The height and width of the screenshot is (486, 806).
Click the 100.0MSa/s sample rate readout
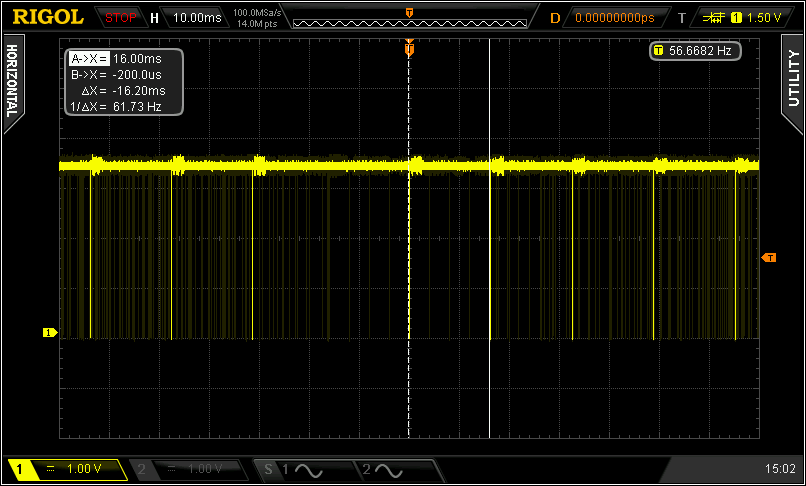(x=257, y=12)
